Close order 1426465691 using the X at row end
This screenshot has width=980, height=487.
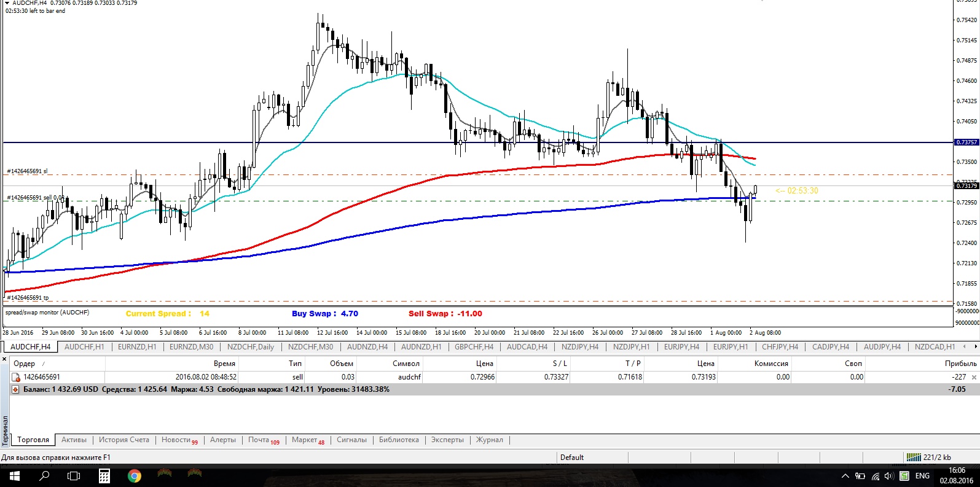974,377
